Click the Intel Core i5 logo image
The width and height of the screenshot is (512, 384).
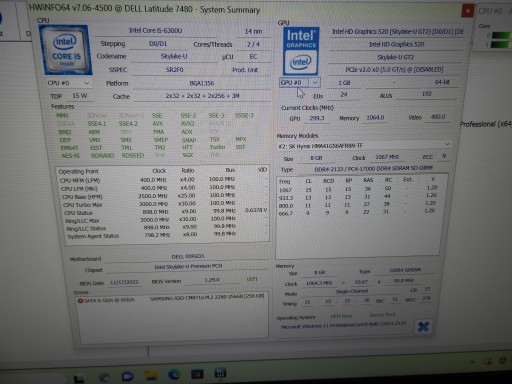66,50
